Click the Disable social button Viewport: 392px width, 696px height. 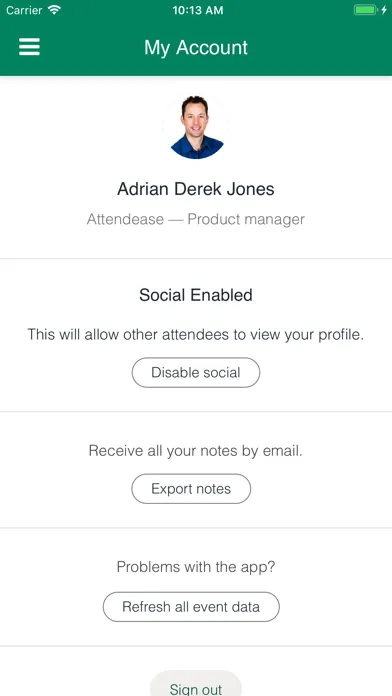(x=196, y=372)
